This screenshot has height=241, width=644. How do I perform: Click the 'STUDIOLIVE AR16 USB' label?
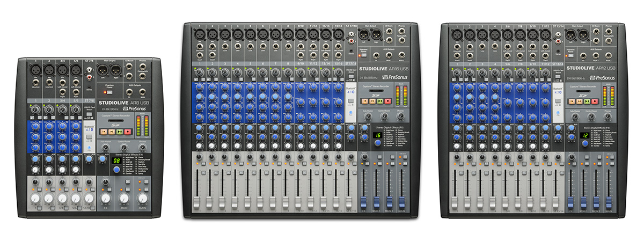pos(385,69)
